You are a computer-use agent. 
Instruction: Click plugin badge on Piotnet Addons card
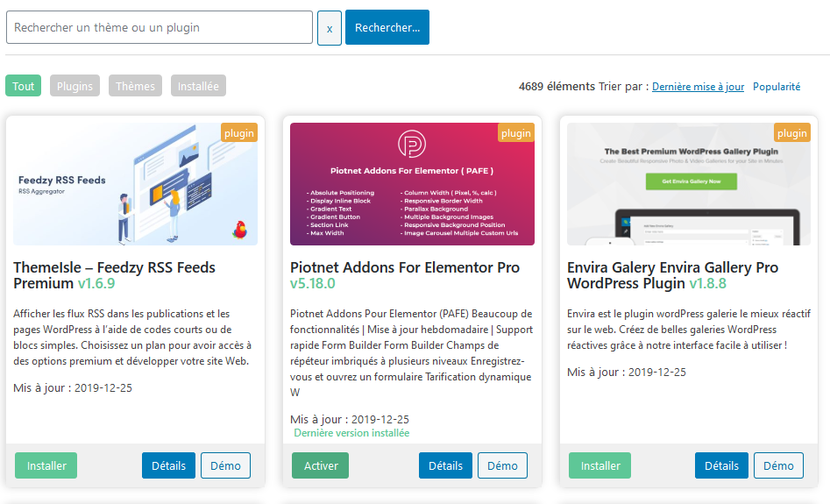(516, 133)
